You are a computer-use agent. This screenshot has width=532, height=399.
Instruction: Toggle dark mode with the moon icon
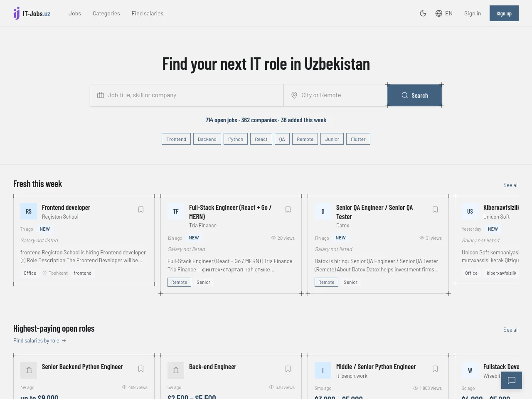(x=423, y=13)
